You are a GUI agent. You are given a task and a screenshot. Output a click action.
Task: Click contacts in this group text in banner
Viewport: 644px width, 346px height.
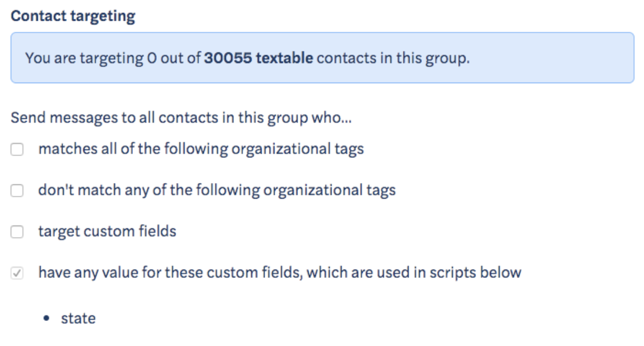pos(393,58)
